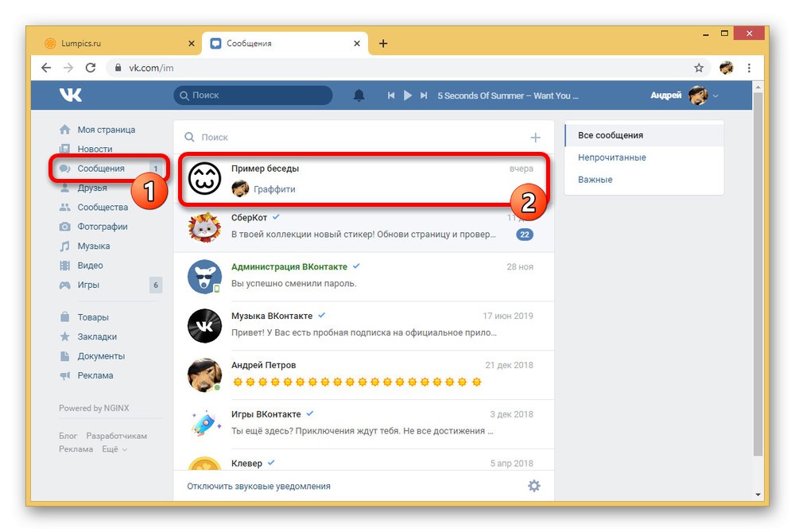Open a new browser tab
795x532 pixels.
pos(383,44)
